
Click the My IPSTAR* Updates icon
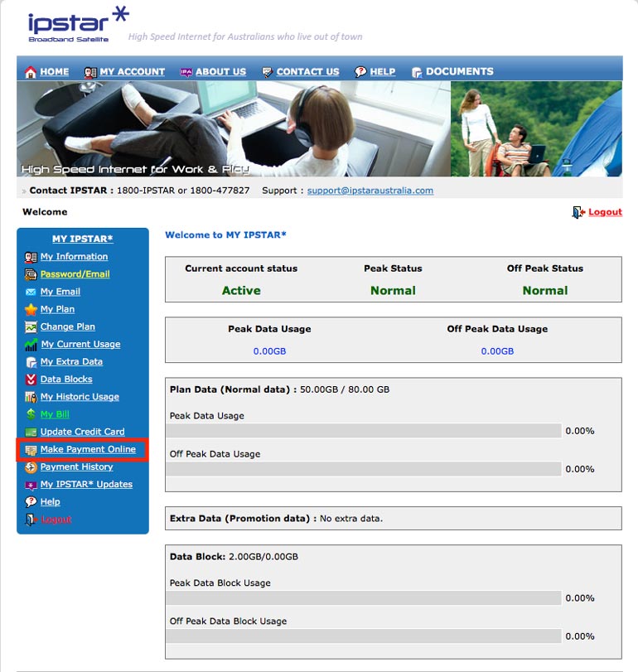click(31, 485)
